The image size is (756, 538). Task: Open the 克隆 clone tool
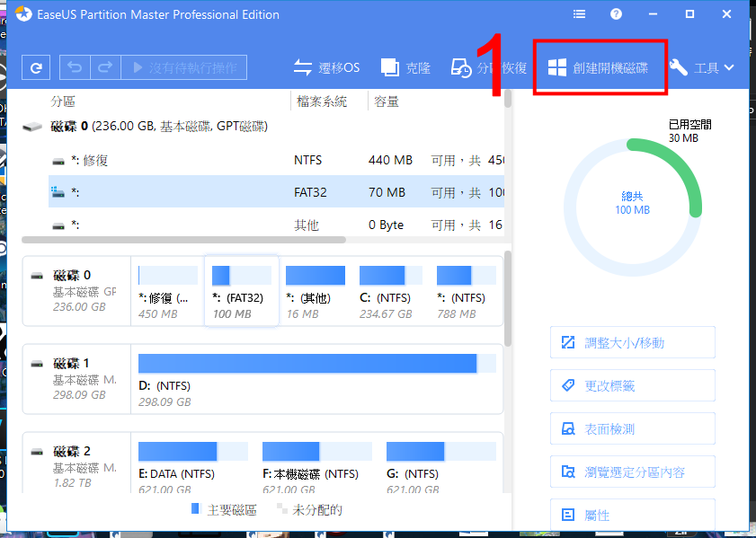click(405, 68)
